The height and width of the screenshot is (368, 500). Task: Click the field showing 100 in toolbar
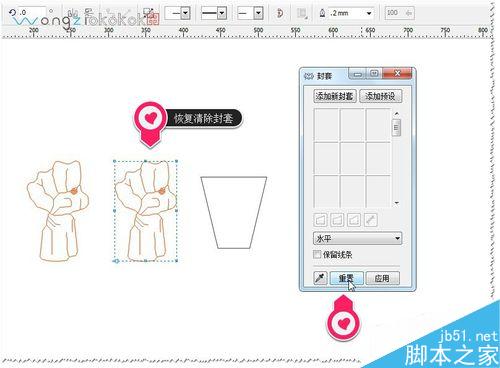click(399, 13)
